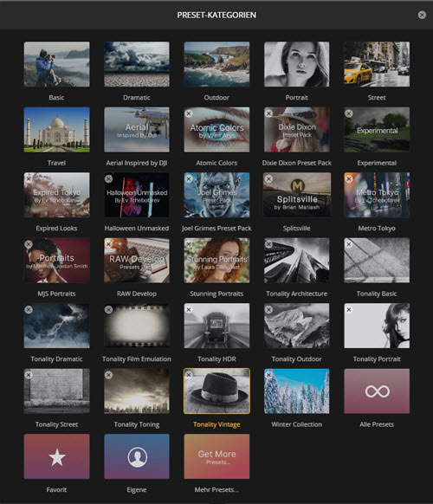
Task: Delete Tonality Portrait via its X icon
Action: [x=349, y=309]
